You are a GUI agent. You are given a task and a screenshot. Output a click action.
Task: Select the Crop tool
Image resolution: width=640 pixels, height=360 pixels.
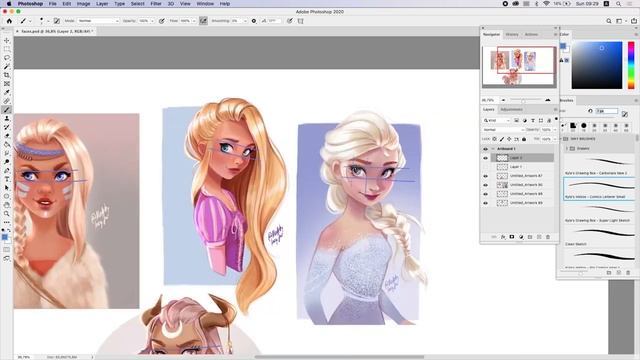(x=7, y=75)
